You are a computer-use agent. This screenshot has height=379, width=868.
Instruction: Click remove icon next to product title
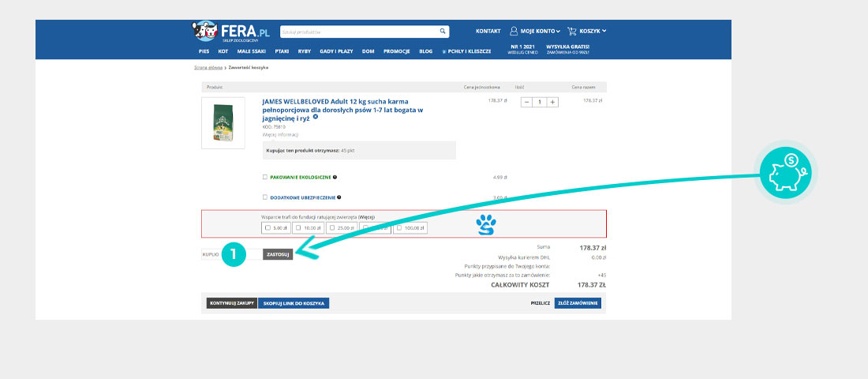(316, 118)
